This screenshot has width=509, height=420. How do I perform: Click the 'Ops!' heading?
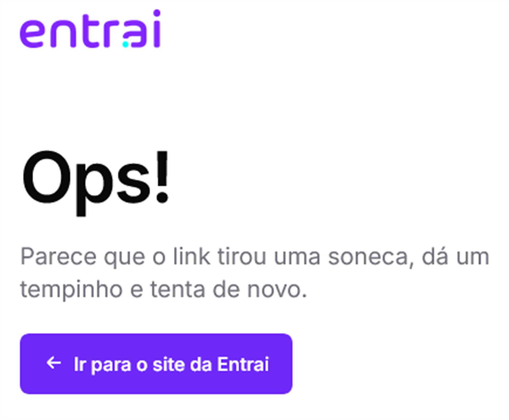click(x=95, y=183)
